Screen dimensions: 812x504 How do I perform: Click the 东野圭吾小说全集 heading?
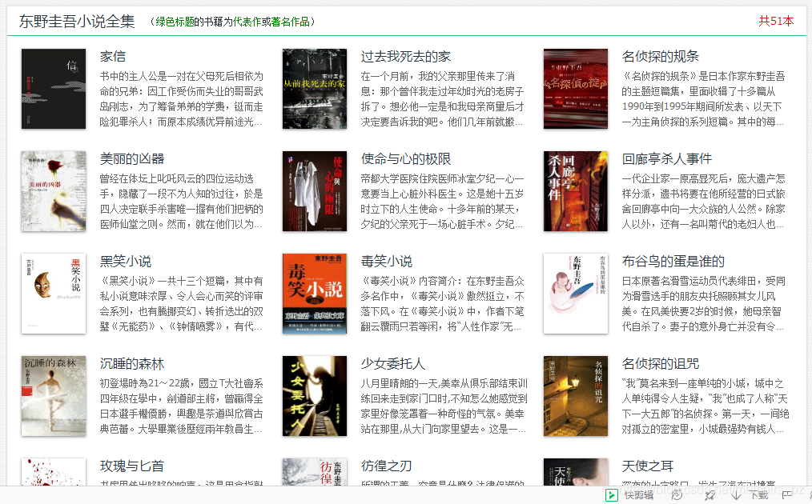(77, 22)
